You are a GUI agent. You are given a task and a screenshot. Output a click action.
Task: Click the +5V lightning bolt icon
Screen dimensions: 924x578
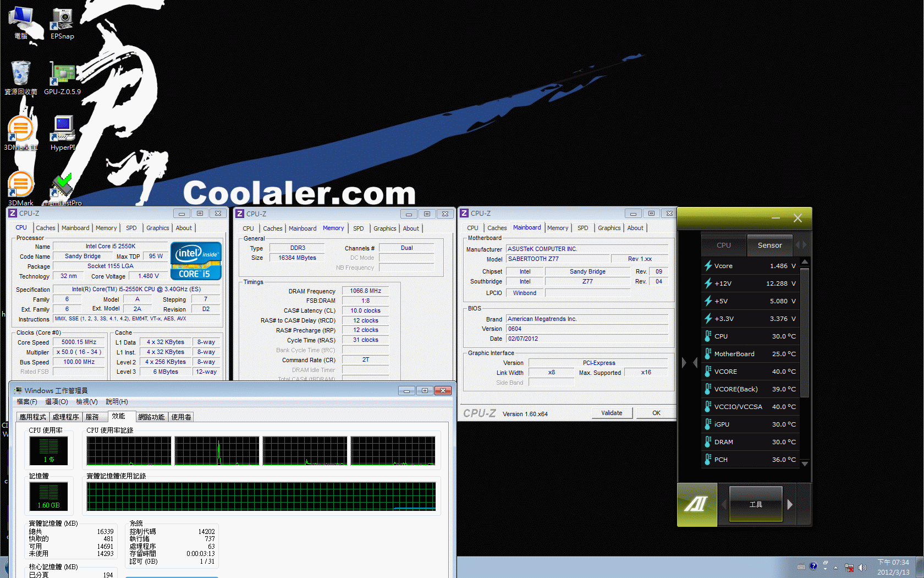pyautogui.click(x=708, y=301)
